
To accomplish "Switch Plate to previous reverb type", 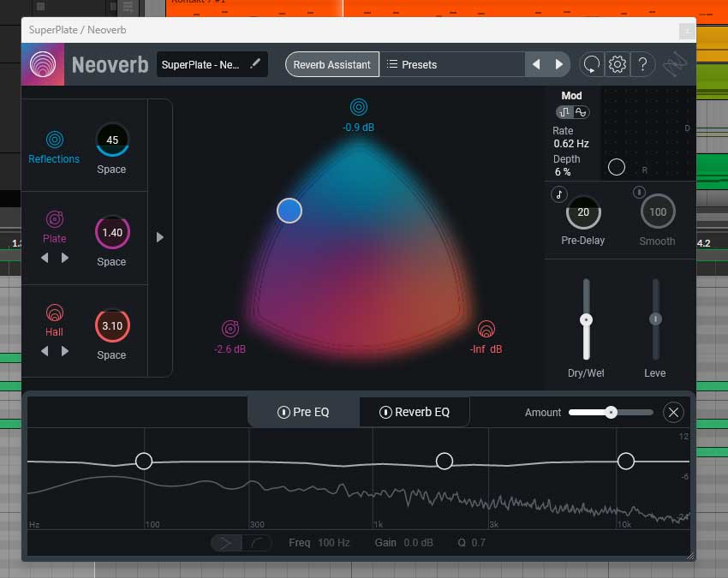I will [45, 258].
